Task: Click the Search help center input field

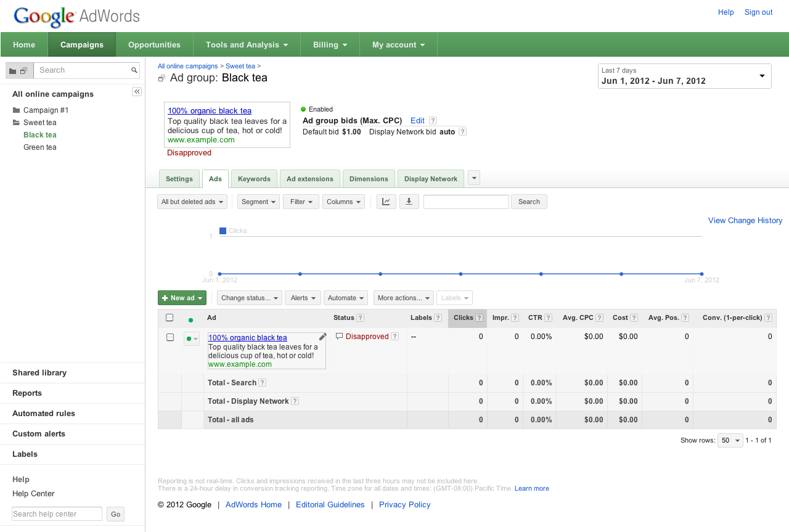Action: click(x=57, y=514)
